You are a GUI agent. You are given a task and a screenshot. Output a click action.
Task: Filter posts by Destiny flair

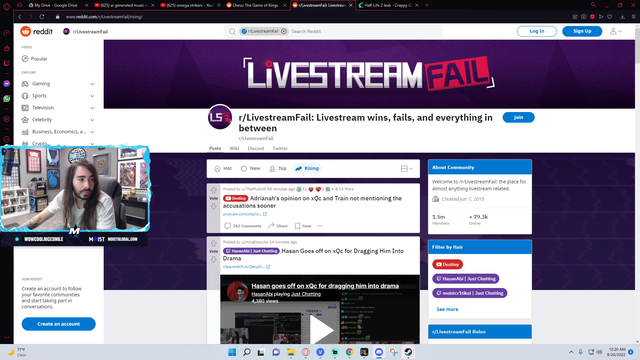[x=447, y=264]
